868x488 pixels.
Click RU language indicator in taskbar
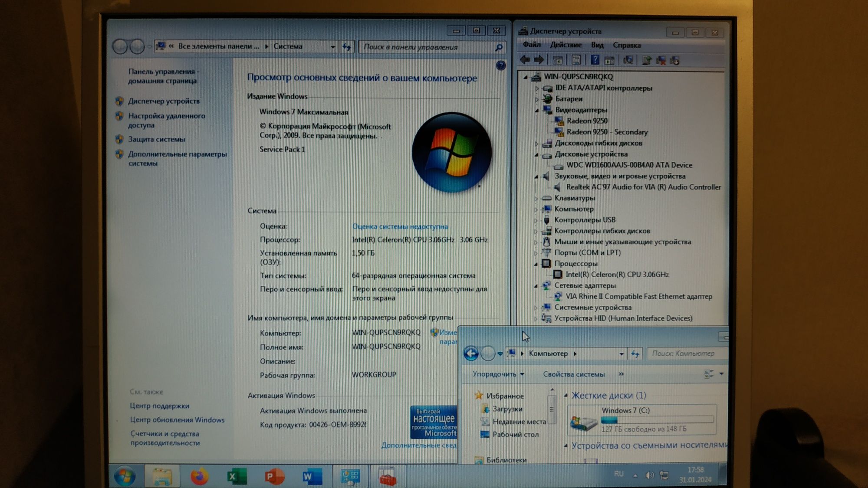pos(619,474)
